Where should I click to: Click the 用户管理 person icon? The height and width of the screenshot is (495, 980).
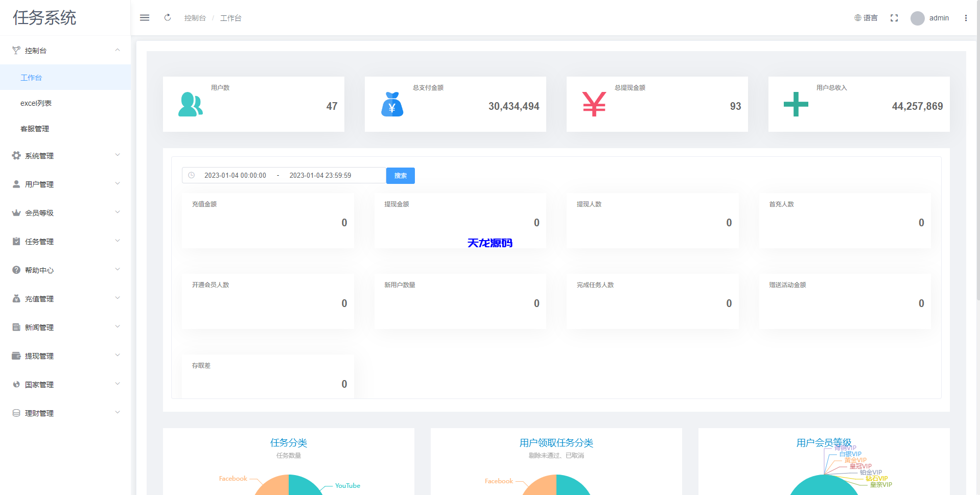coord(16,184)
